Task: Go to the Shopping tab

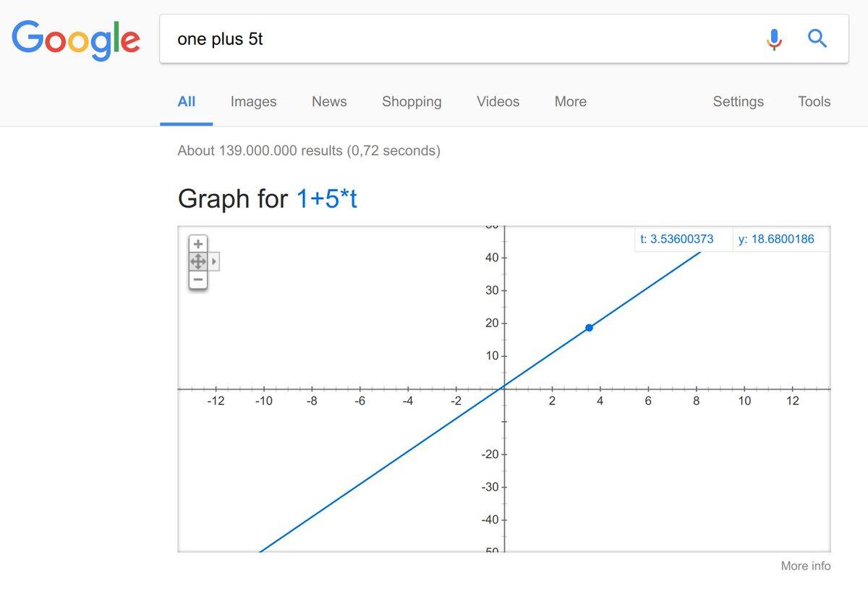Action: click(412, 102)
